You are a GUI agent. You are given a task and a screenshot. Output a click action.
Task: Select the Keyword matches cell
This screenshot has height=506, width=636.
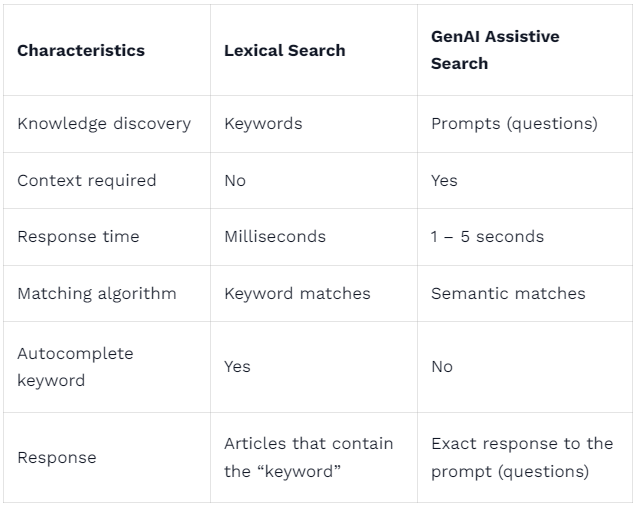pyautogui.click(x=297, y=294)
